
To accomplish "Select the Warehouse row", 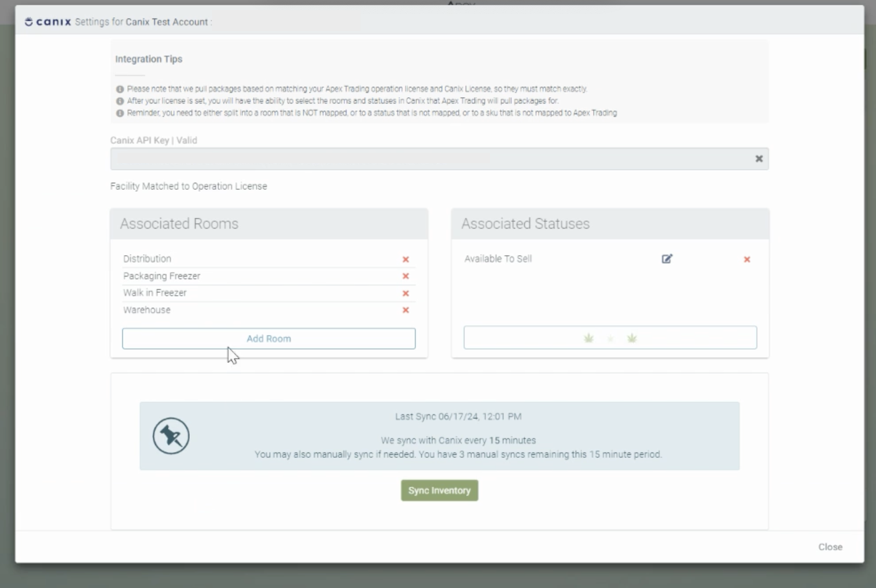I will tap(269, 310).
